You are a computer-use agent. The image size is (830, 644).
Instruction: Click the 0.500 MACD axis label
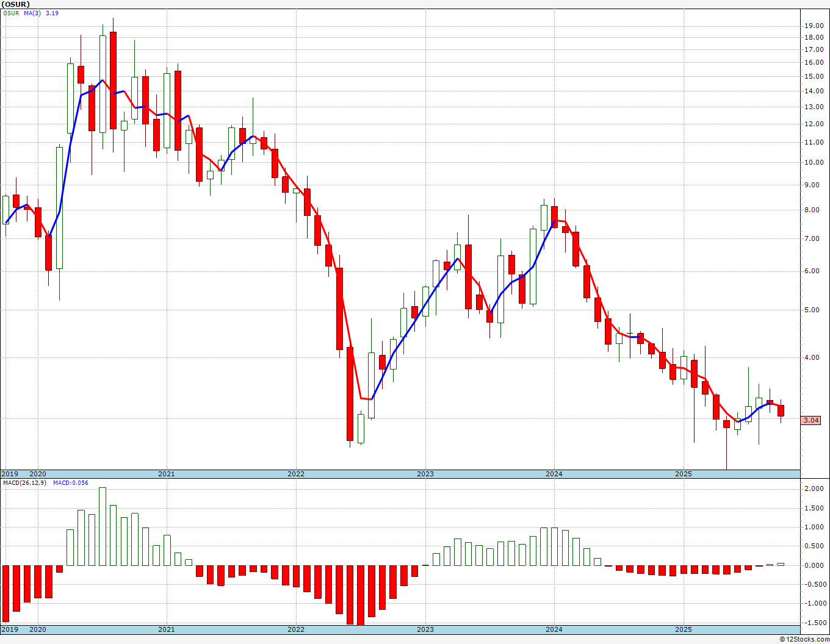click(x=814, y=546)
